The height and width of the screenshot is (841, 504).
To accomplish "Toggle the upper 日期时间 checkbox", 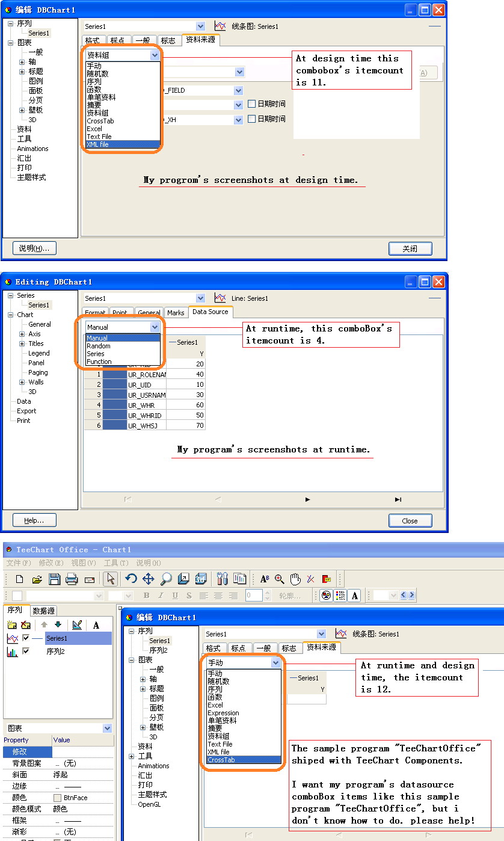I will (252, 103).
